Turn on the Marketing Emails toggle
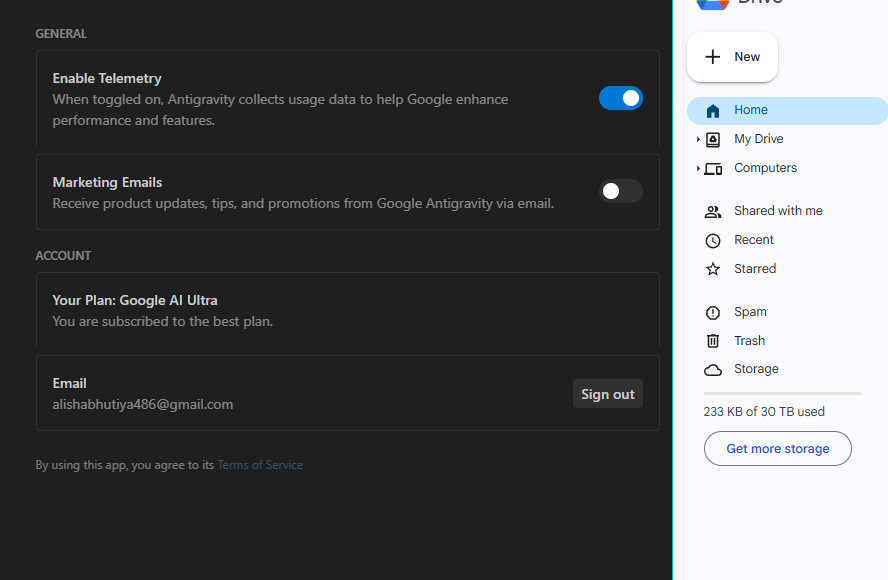Screen dimensions: 888x580 [620, 191]
